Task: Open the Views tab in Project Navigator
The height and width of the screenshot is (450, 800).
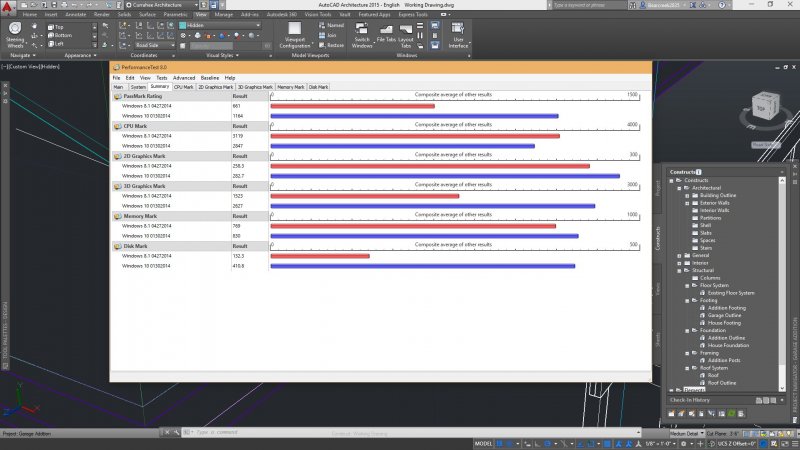Action: [658, 289]
